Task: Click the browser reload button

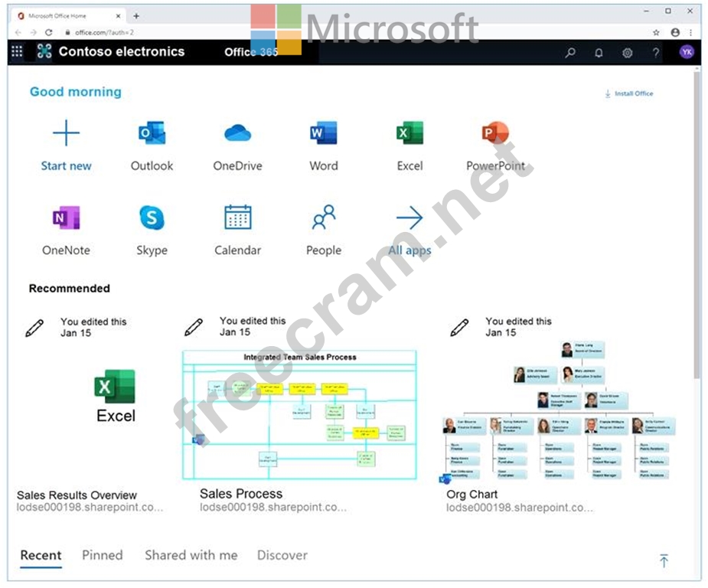Action: [x=49, y=32]
